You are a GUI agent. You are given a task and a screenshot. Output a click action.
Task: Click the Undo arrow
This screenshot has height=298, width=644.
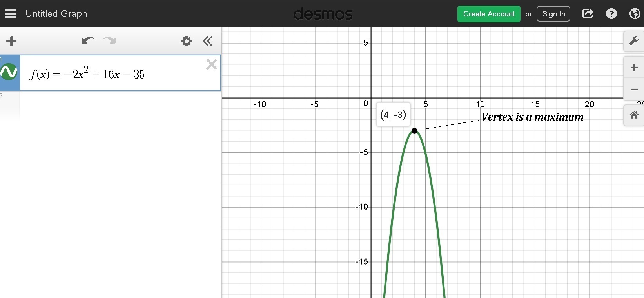[x=88, y=40]
